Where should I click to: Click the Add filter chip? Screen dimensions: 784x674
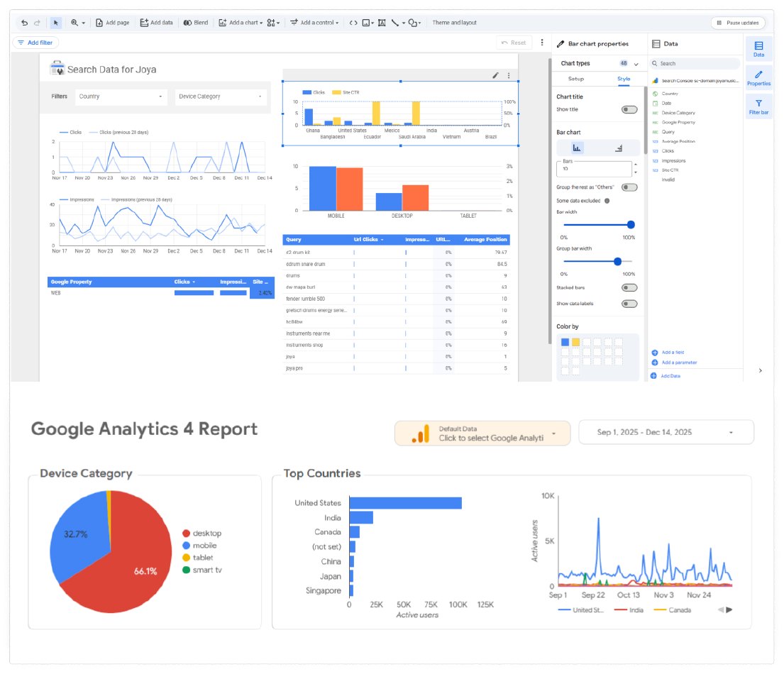tap(35, 43)
